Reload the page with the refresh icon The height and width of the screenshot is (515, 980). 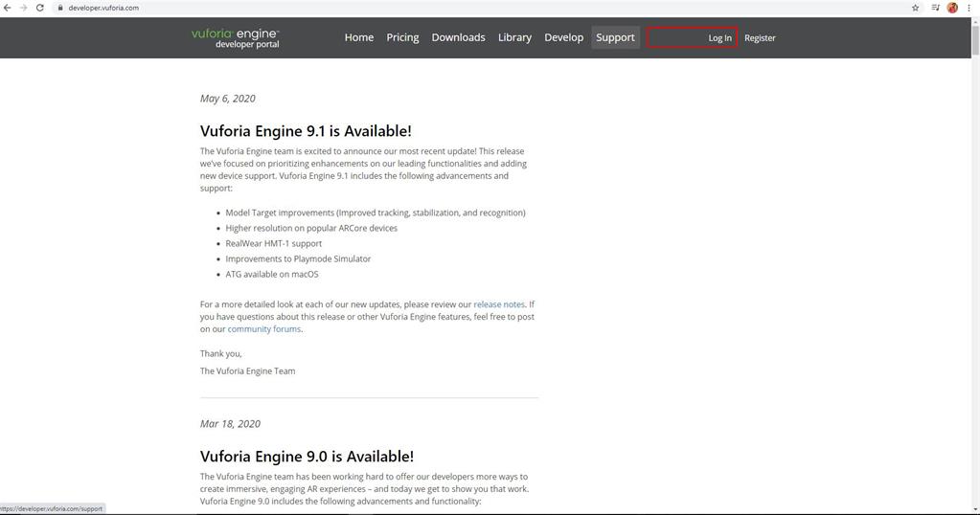point(39,8)
